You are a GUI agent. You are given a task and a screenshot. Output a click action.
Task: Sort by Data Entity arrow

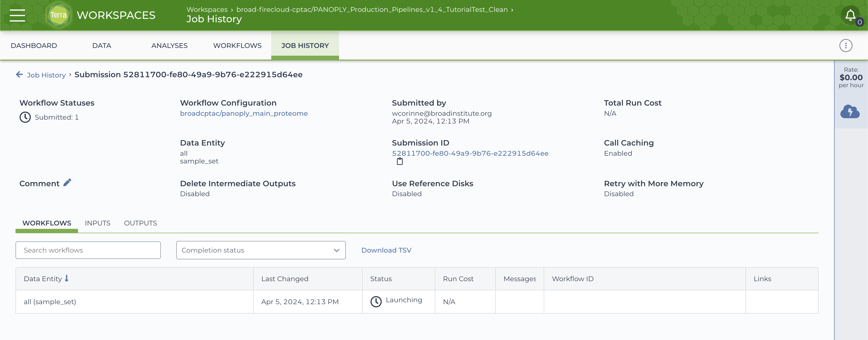tap(67, 278)
